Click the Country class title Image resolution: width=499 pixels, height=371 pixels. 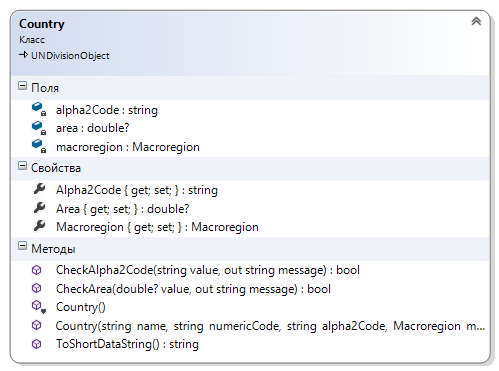42,24
